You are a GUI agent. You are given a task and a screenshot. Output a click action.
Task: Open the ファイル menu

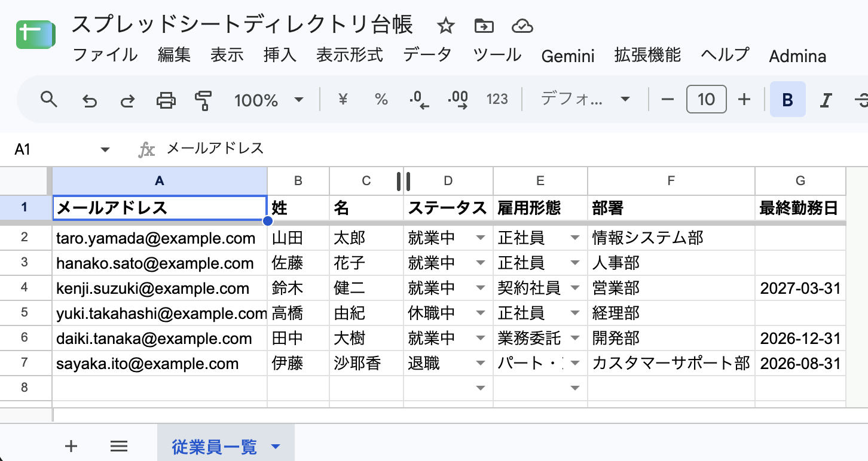[105, 56]
